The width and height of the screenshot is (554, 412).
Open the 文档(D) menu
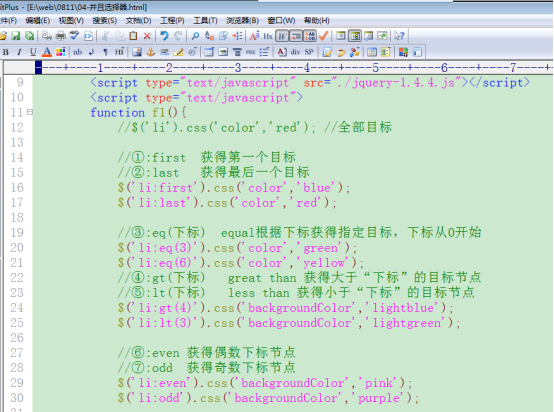click(x=138, y=20)
